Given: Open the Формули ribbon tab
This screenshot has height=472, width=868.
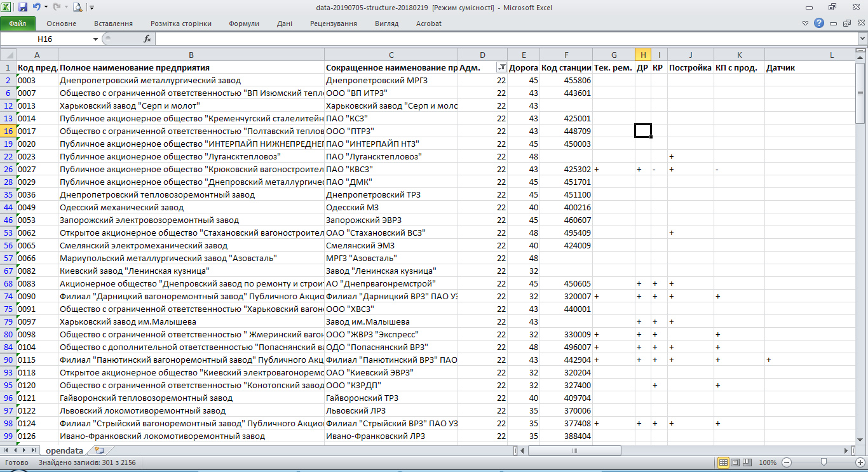Looking at the screenshot, I should click(x=244, y=24).
